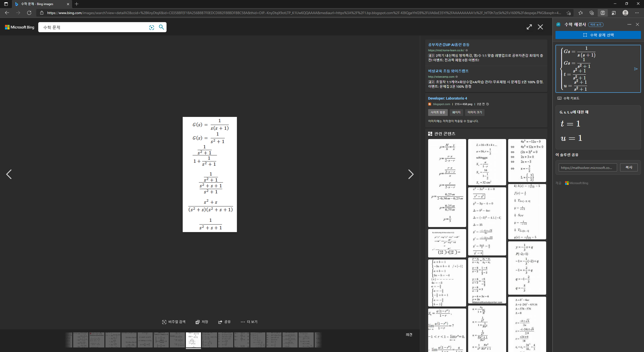
Task: Open the 수학 키보드 math keyboard
Action: pyautogui.click(x=569, y=98)
